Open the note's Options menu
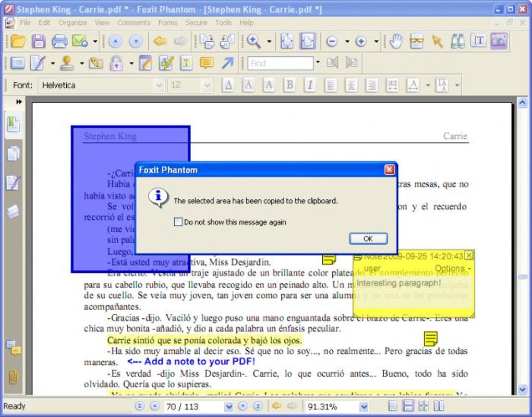This screenshot has height=417, width=532. [453, 268]
